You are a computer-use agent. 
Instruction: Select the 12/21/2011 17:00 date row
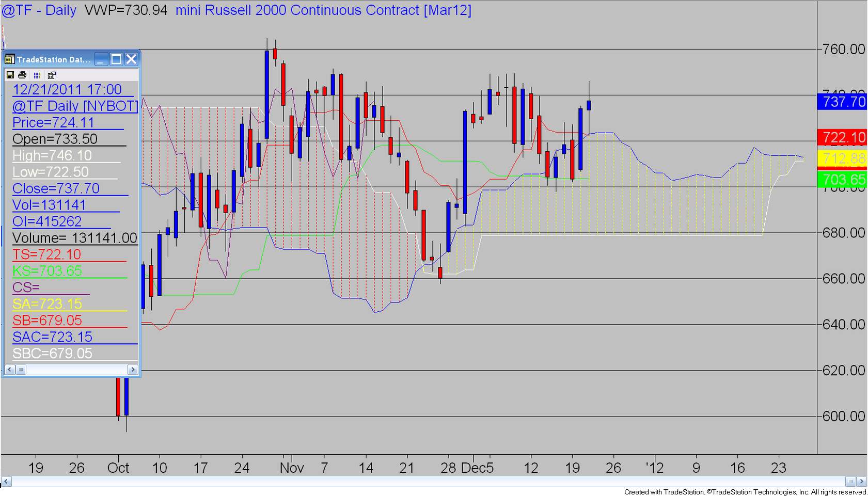click(67, 89)
